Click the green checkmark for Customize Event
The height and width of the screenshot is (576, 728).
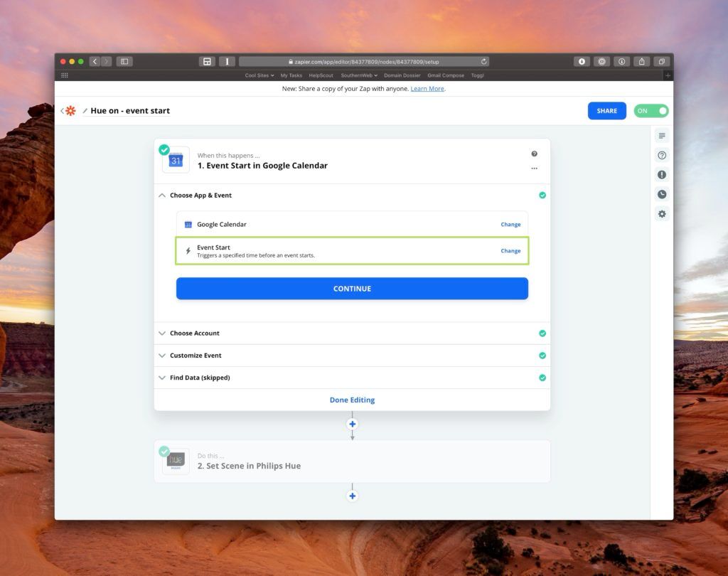pos(542,356)
